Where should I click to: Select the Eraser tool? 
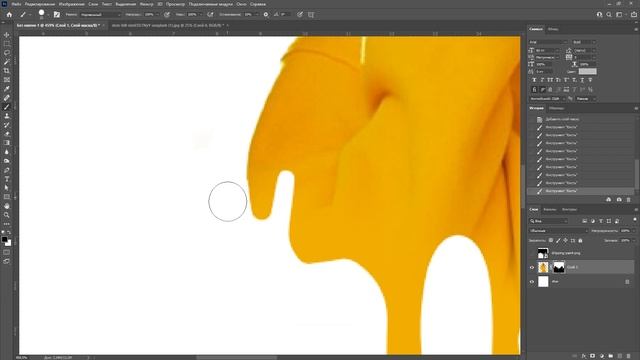tap(7, 134)
